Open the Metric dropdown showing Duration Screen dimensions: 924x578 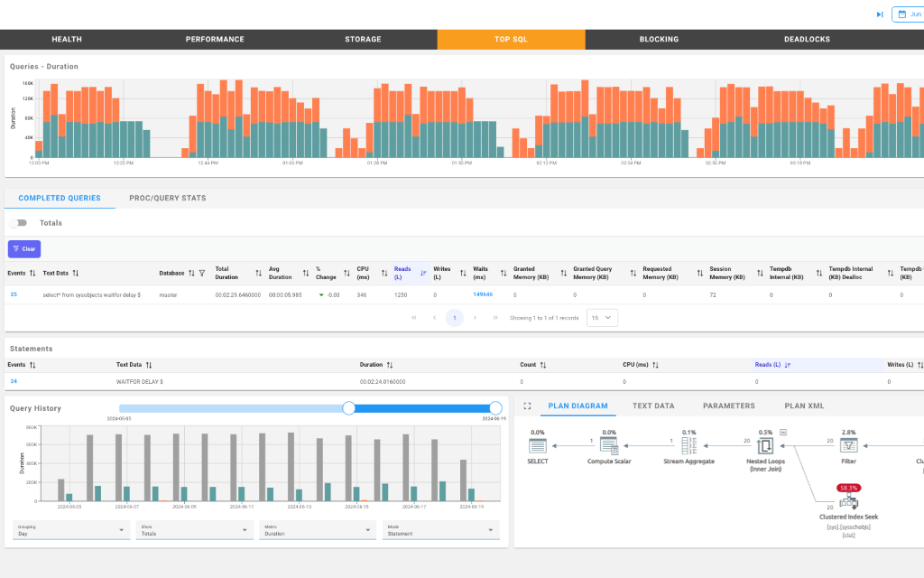(317, 530)
